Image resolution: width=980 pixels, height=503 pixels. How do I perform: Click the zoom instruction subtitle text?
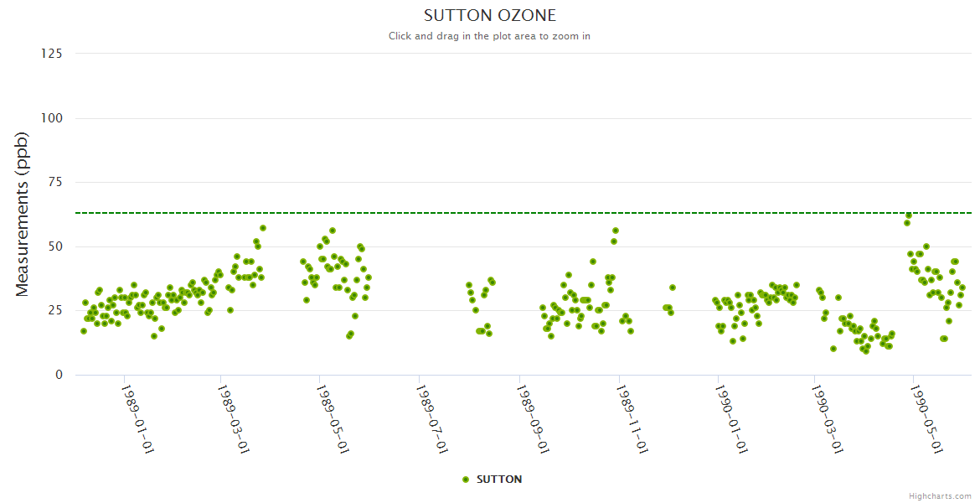pos(489,36)
